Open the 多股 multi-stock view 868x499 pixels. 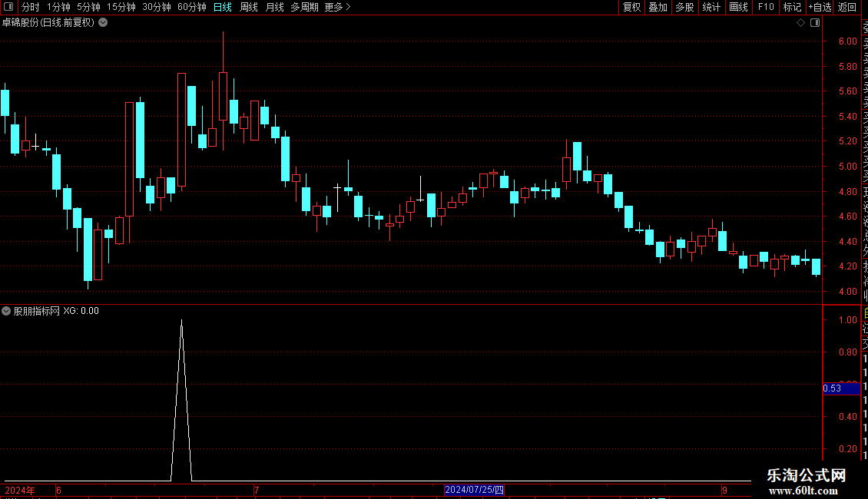tap(684, 7)
